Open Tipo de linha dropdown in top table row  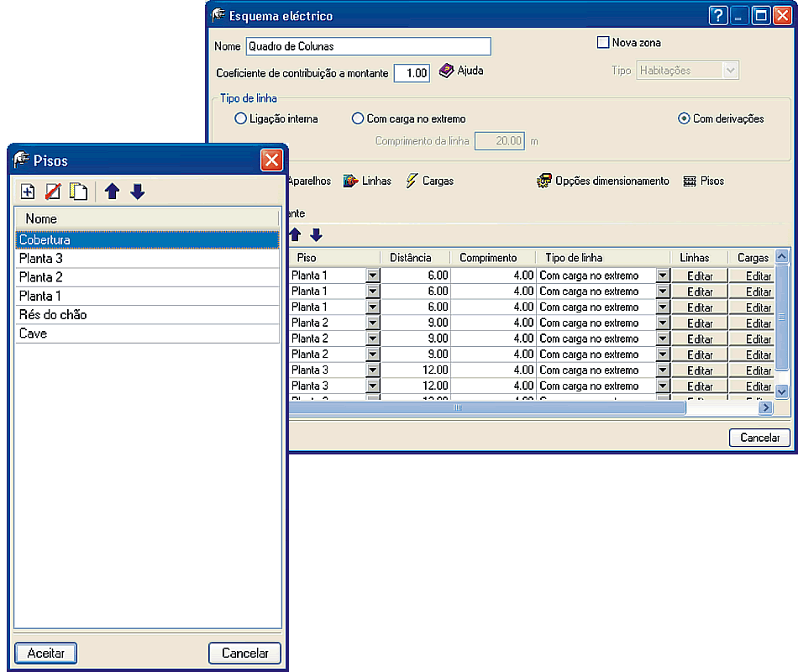coord(663,276)
